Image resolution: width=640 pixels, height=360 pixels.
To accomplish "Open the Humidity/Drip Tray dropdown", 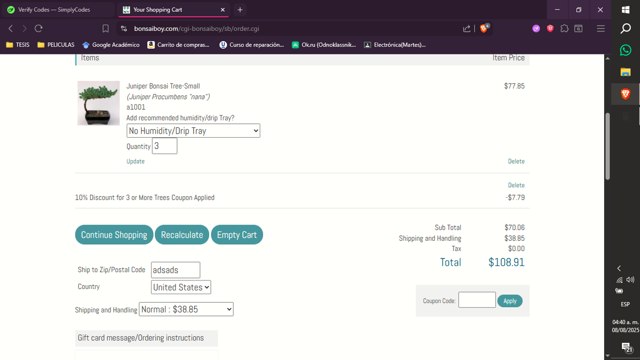I will [193, 131].
